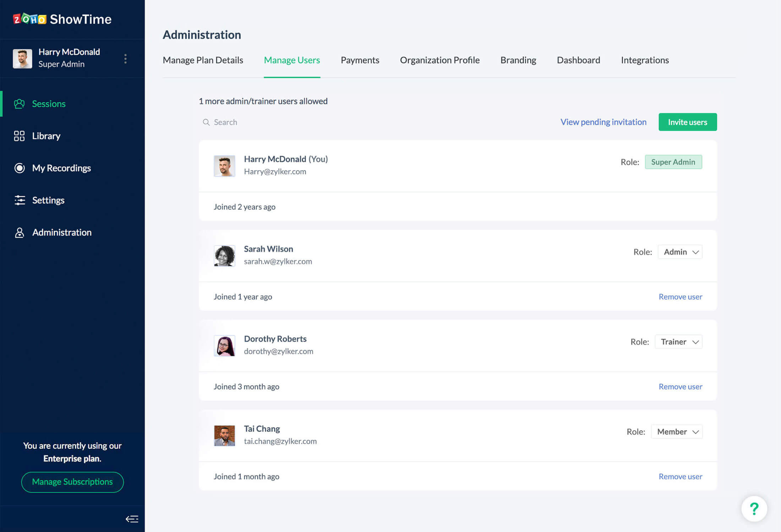Viewport: 781px width, 532px height.
Task: Expand Tai Chang's Member role dropdown
Action: tap(676, 432)
